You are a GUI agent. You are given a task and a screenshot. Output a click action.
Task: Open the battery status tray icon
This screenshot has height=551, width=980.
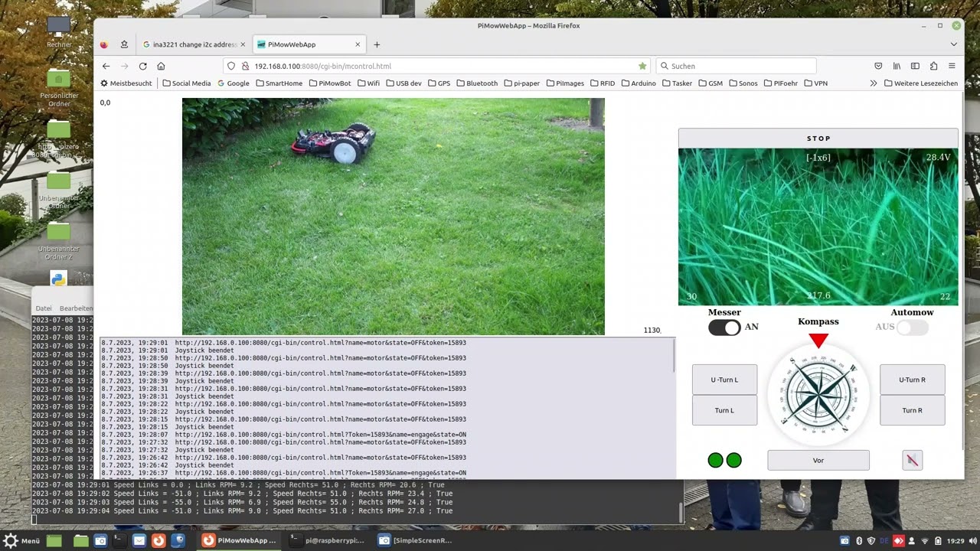[x=937, y=540]
